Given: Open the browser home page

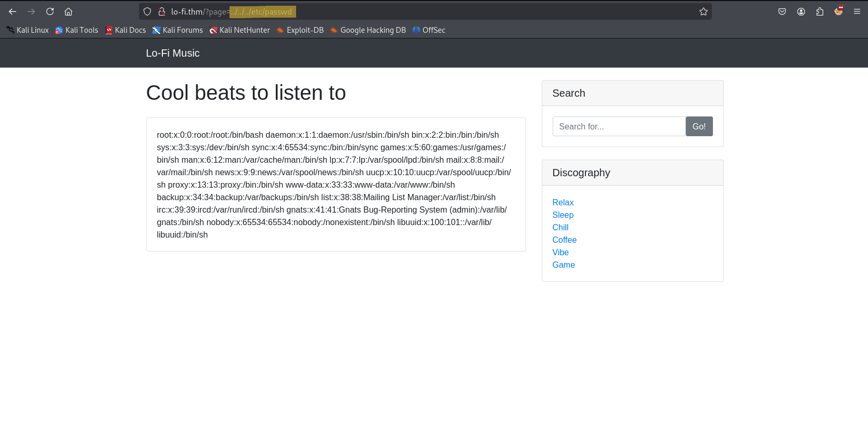Looking at the screenshot, I should 68,11.
